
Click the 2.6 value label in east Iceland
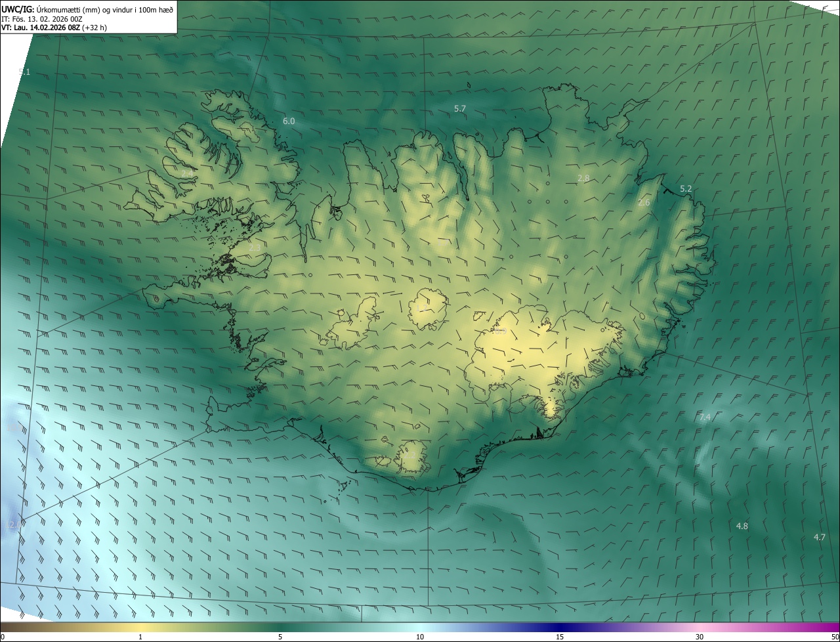click(644, 203)
